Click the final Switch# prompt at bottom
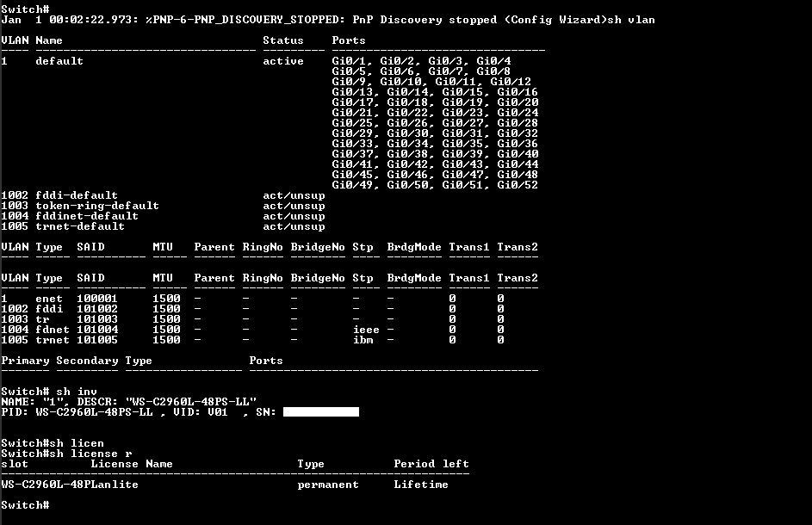Image resolution: width=812 pixels, height=525 pixels. coord(25,505)
